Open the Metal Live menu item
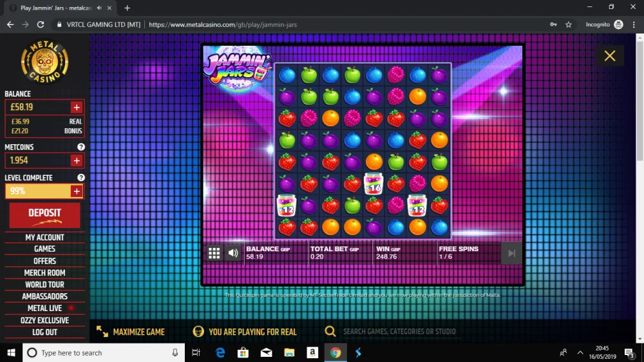 45,308
